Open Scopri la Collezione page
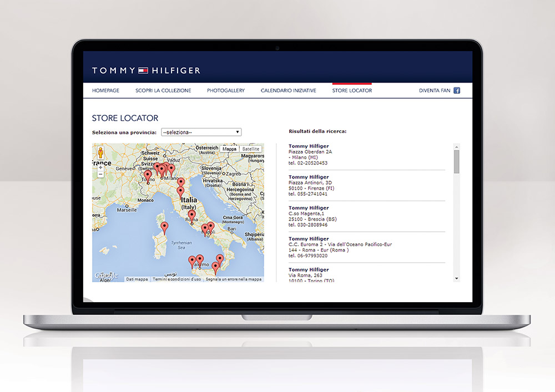 pyautogui.click(x=163, y=90)
